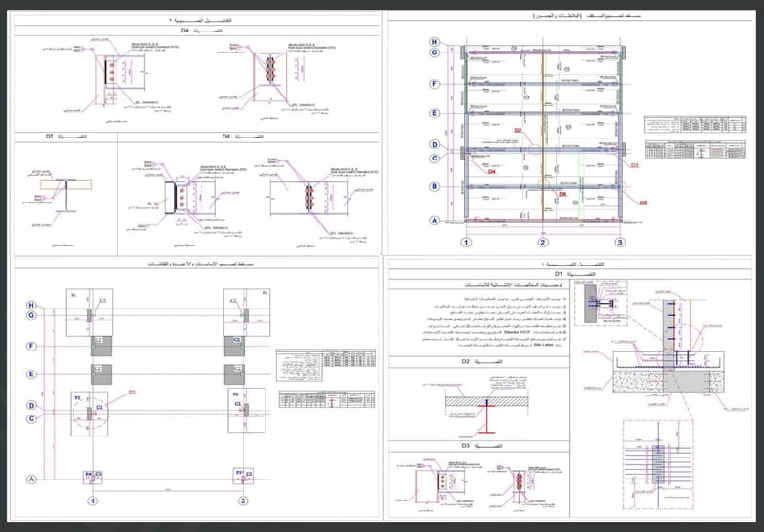
Task: Click grid bubble H on the roof framing plan
Action: [x=435, y=42]
